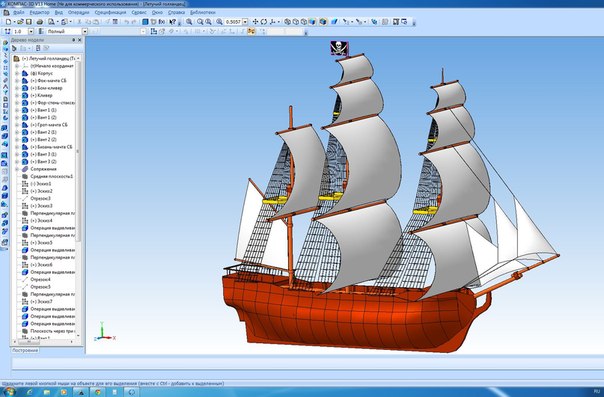
Task: Select the Rotate view tool
Action: (x=263, y=22)
